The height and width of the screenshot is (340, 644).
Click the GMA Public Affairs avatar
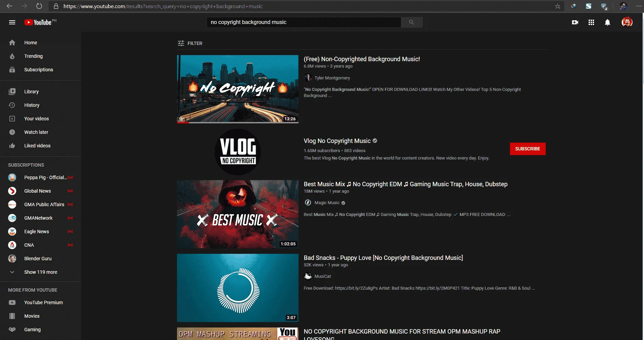pyautogui.click(x=12, y=204)
